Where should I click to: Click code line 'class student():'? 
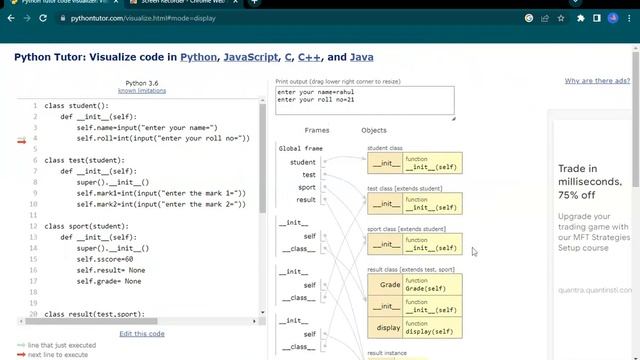77,106
